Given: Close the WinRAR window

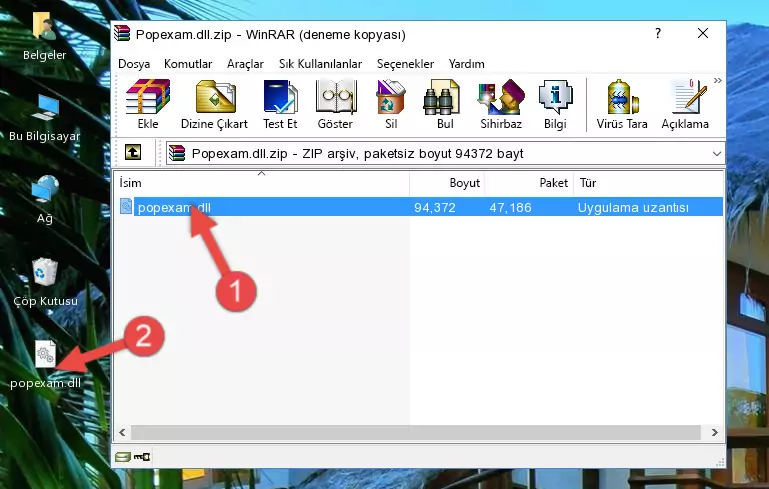Looking at the screenshot, I should tap(703, 33).
